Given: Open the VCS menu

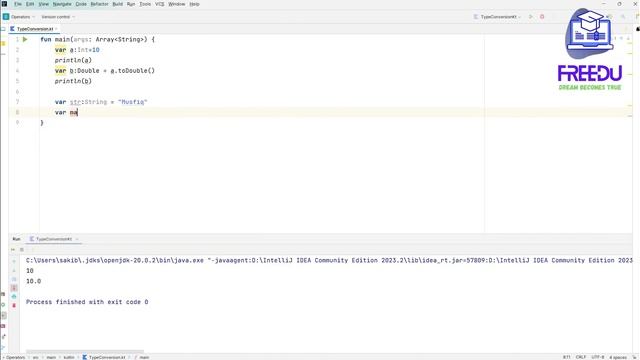Looking at the screenshot, I should coord(160,4).
